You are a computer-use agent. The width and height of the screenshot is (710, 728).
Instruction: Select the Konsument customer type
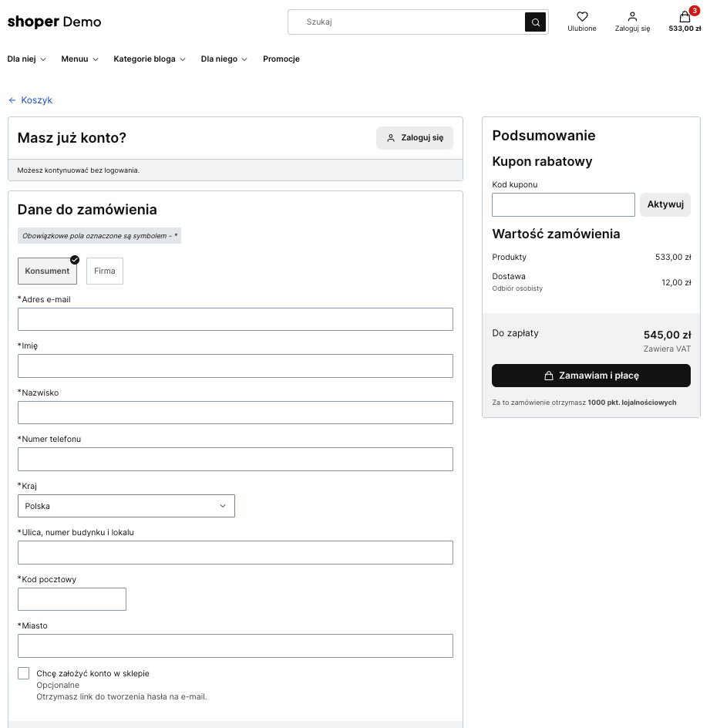pos(47,271)
